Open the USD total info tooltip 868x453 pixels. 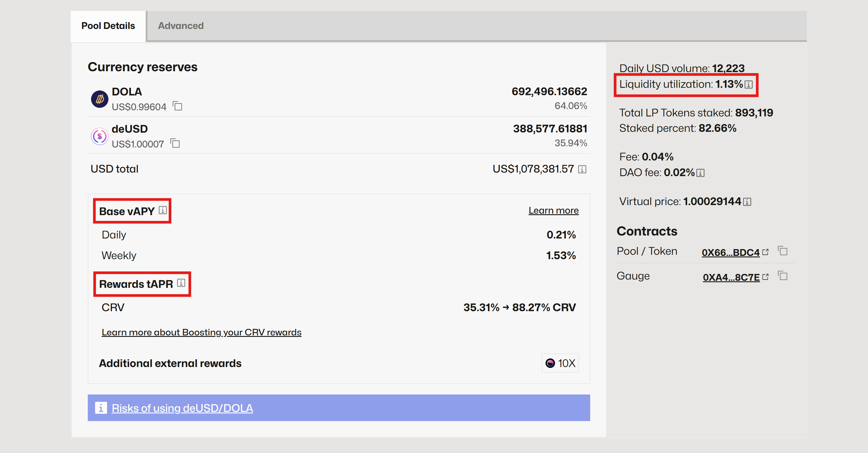click(582, 170)
